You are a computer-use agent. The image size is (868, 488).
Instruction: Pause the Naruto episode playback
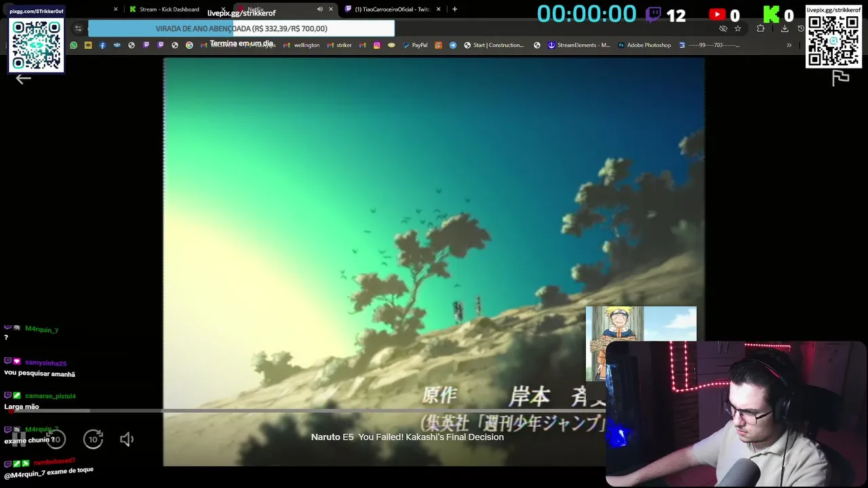click(x=18, y=440)
